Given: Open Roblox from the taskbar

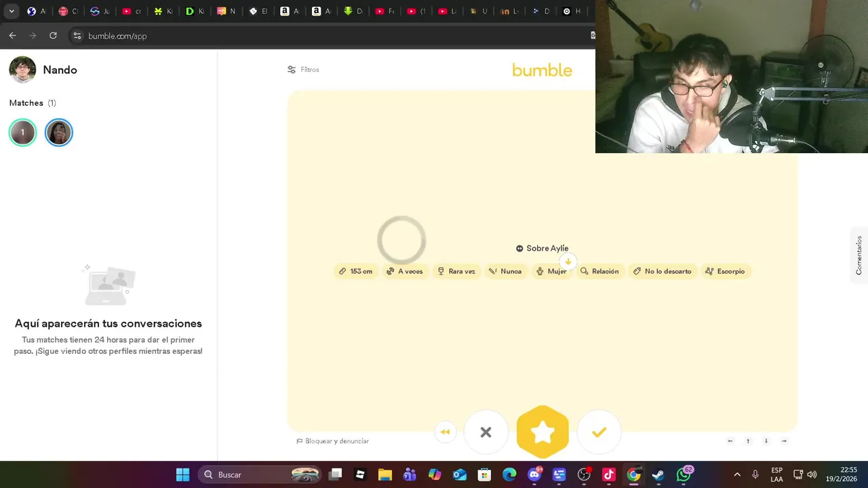Looking at the screenshot, I should click(360, 474).
